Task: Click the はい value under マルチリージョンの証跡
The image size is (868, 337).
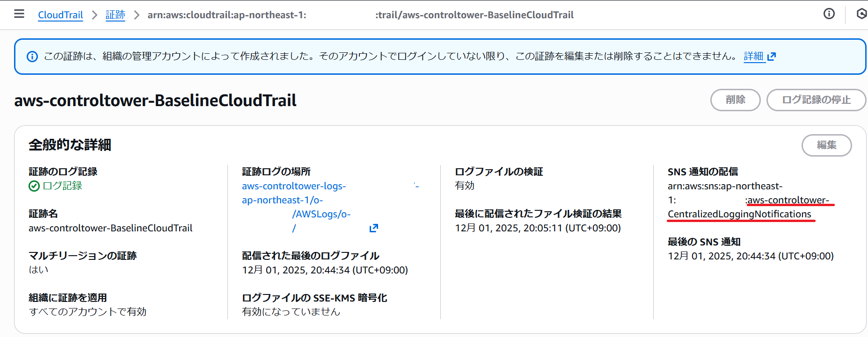Action: pyautogui.click(x=38, y=270)
